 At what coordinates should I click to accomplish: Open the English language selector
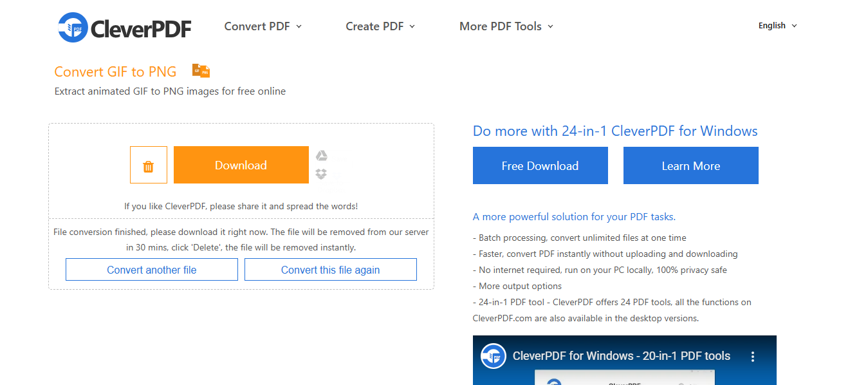(778, 26)
